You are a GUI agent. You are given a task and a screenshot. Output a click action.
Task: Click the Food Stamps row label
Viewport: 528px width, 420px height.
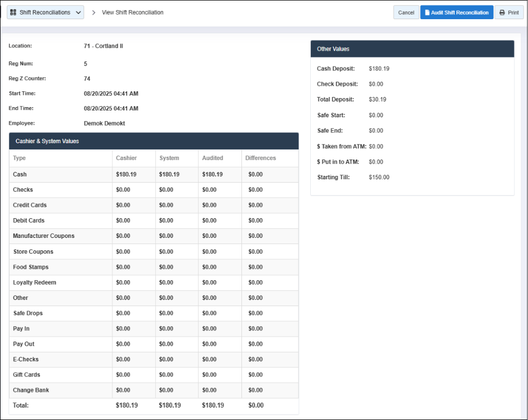tap(30, 267)
